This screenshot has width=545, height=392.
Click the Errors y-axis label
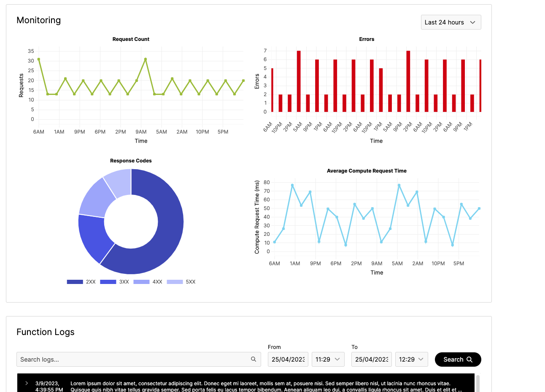pyautogui.click(x=257, y=81)
